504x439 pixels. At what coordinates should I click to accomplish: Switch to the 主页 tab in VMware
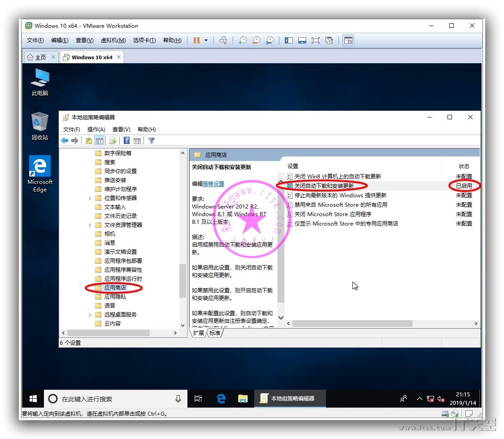(x=40, y=57)
